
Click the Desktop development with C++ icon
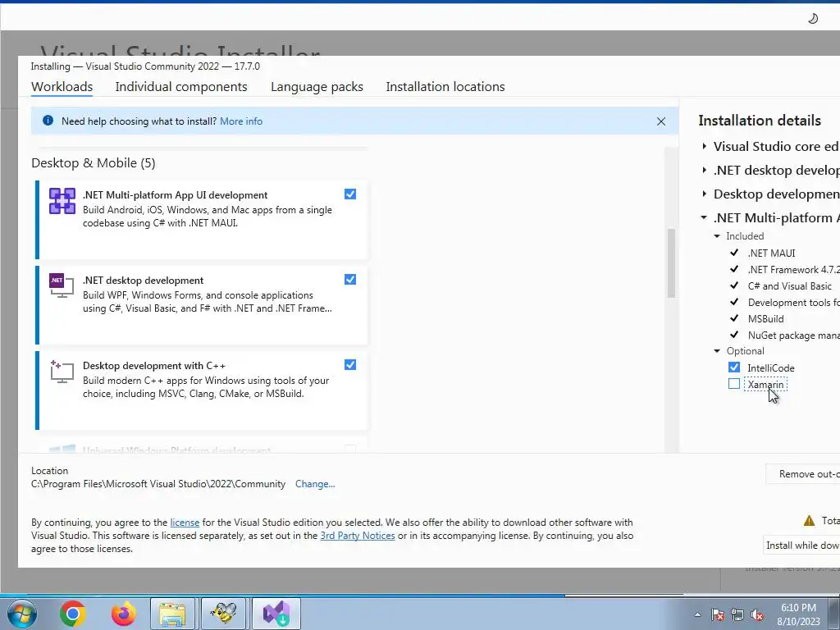pyautogui.click(x=62, y=372)
